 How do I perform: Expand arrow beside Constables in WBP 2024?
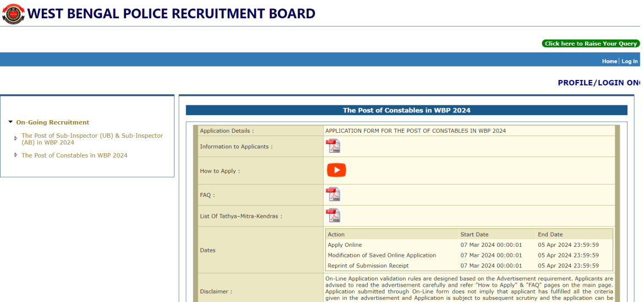(x=15, y=155)
